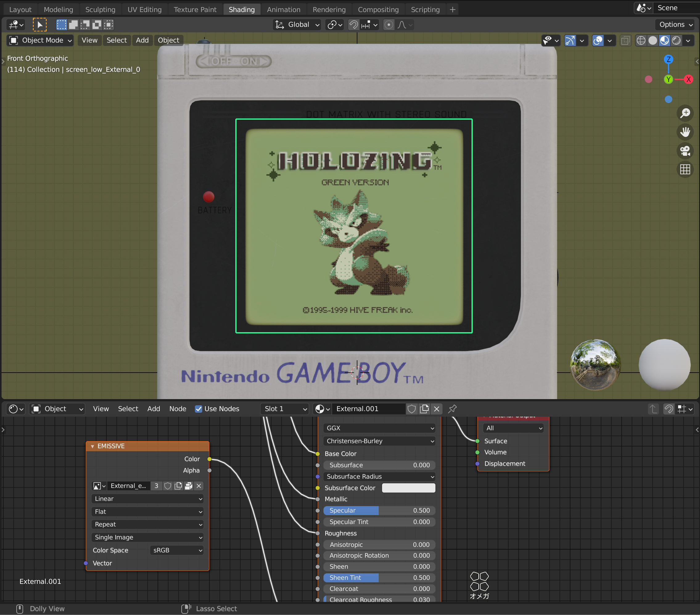
Task: Open the node editor View menu
Action: (x=101, y=409)
